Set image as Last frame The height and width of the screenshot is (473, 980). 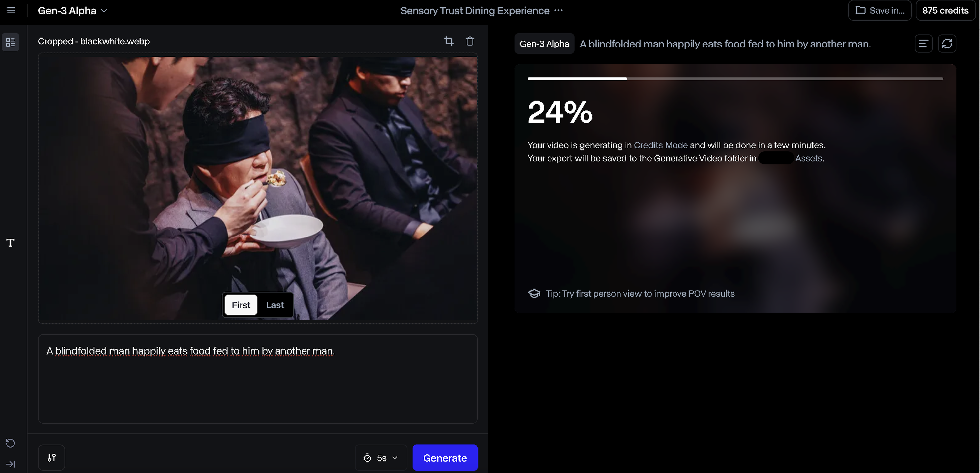(x=275, y=305)
